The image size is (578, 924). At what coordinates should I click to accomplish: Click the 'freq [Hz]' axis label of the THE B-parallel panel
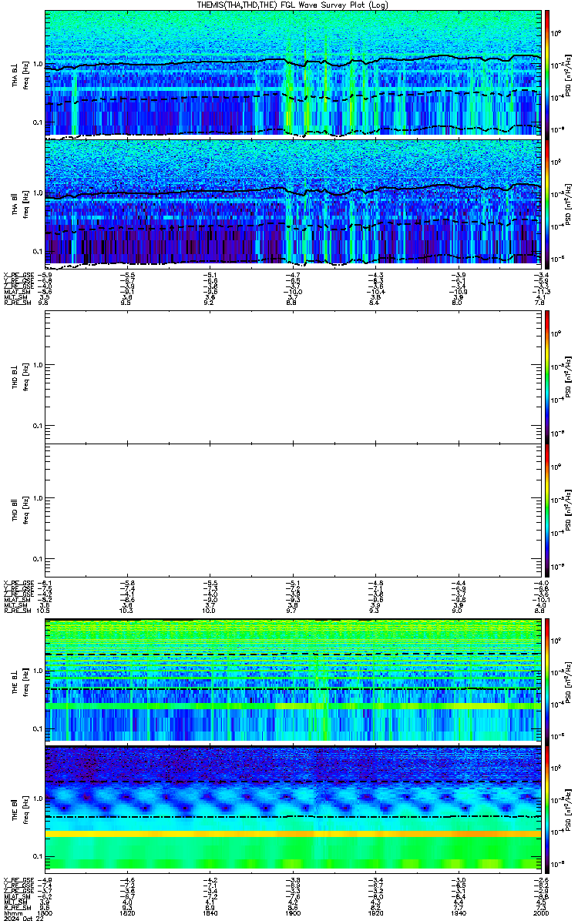pos(25,808)
